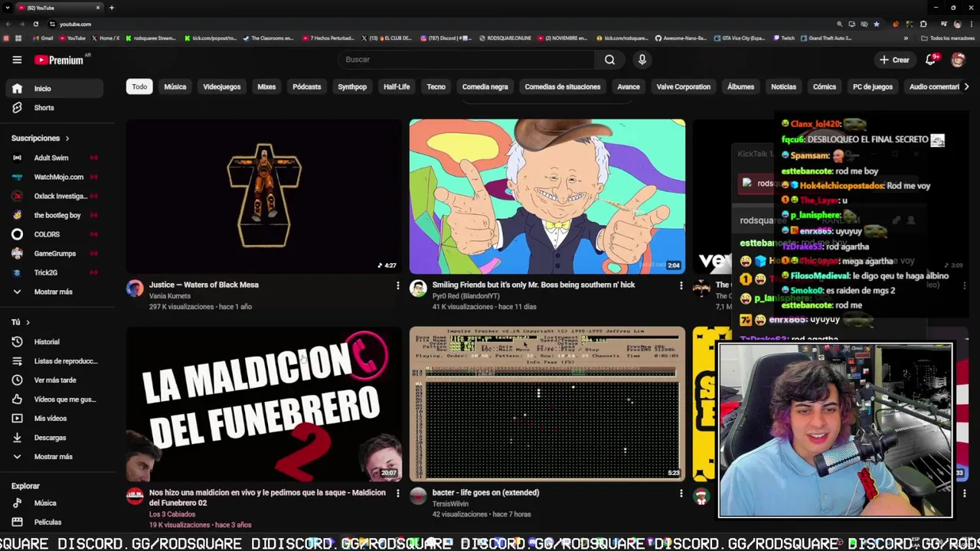980x551 pixels.
Task: Reload page with browser refresh button
Action: coord(36,24)
